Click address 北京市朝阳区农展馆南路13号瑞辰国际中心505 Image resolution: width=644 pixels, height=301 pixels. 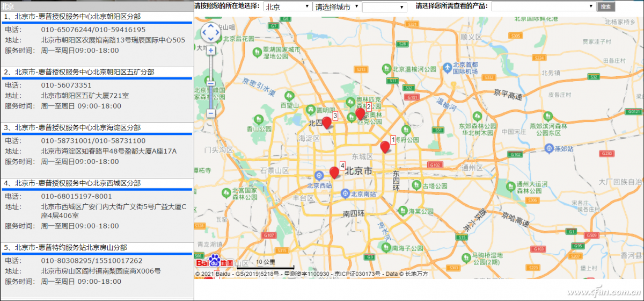[x=113, y=40]
